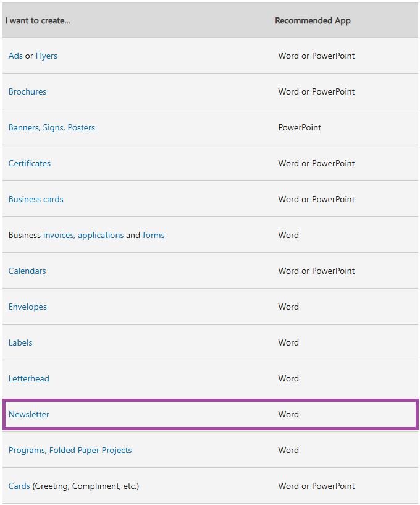
Task: Select 'Word or PowerPoint' in Ads row
Action: point(316,56)
